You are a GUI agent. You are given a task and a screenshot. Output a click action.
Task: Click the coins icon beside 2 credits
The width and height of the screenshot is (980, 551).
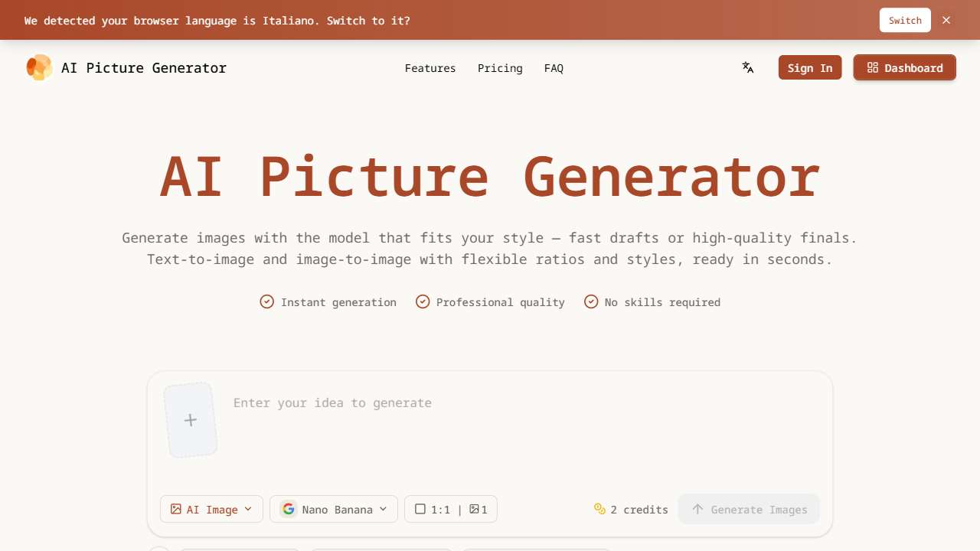[x=599, y=508]
